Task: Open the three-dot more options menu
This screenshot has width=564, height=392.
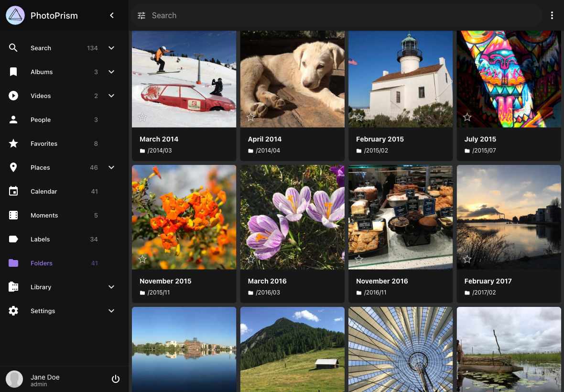Action: 552,15
